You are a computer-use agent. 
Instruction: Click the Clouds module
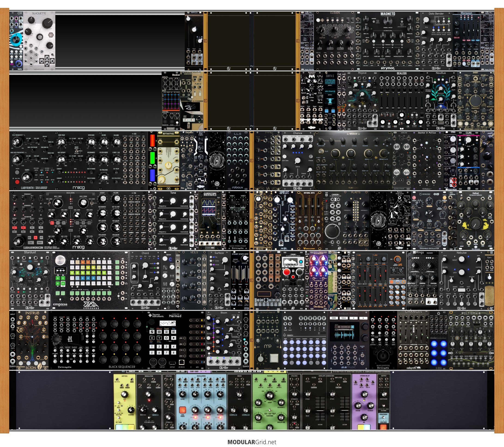335,40
